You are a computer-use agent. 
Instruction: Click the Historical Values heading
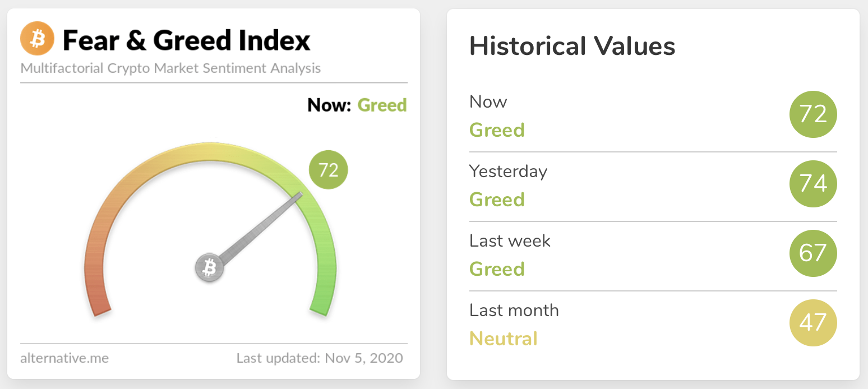pyautogui.click(x=572, y=46)
